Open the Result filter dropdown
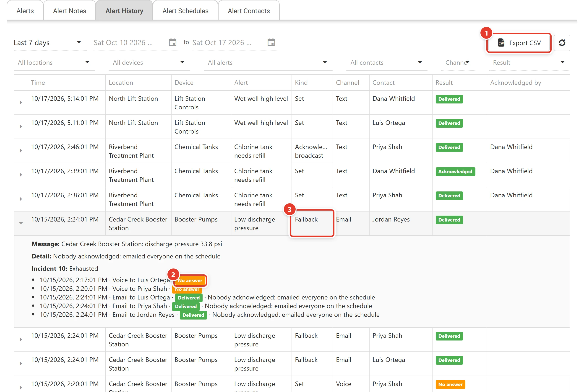This screenshot has height=392, width=584. tap(529, 62)
